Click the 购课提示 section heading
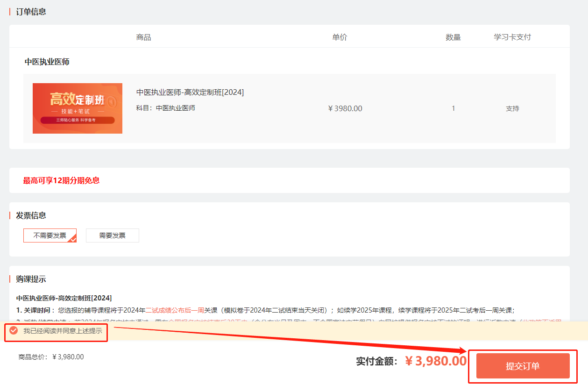Screen dimensions: 588x385 pyautogui.click(x=31, y=279)
